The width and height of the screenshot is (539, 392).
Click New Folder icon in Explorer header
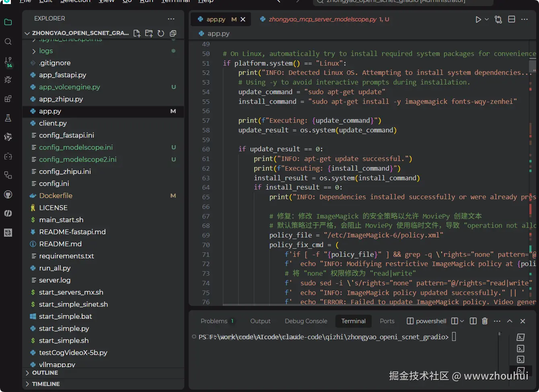click(x=149, y=33)
